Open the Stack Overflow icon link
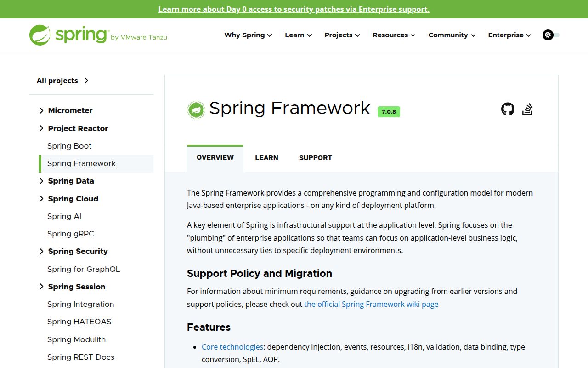Screen dimensions: 588x368 coord(527,109)
